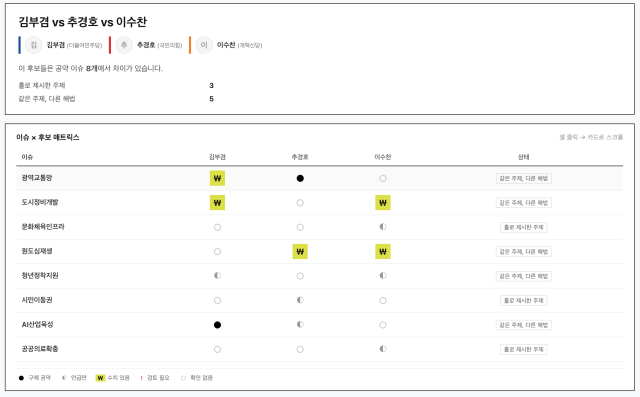Select the 도시정비개발 issue label

[x=40, y=202]
